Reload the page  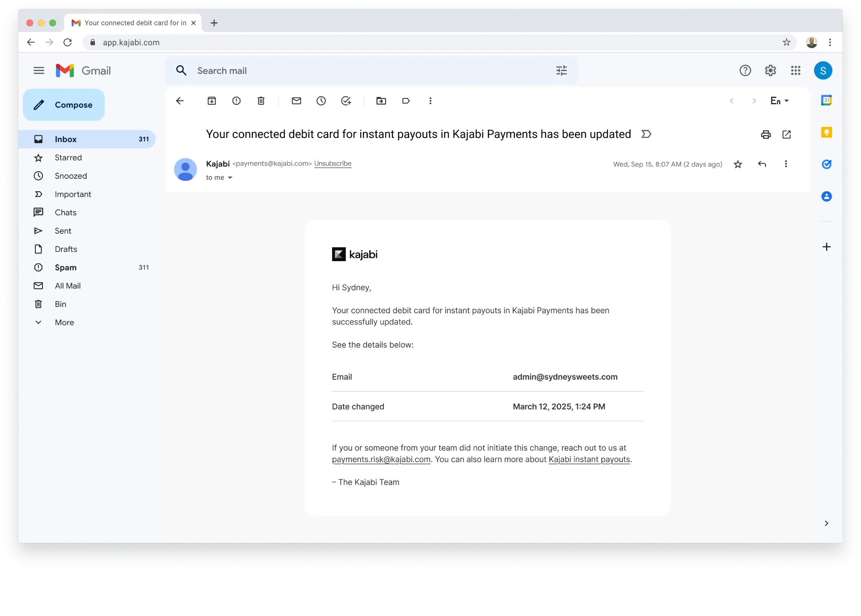pos(68,42)
